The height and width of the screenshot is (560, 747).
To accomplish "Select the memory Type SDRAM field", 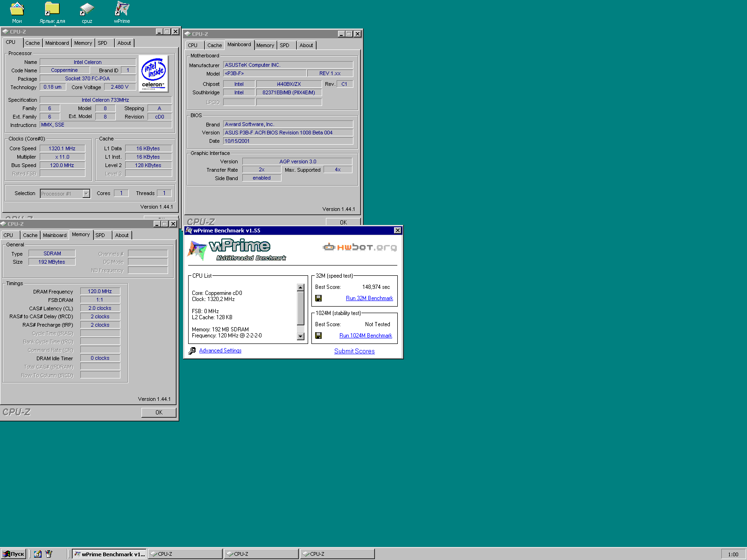I will (52, 253).
